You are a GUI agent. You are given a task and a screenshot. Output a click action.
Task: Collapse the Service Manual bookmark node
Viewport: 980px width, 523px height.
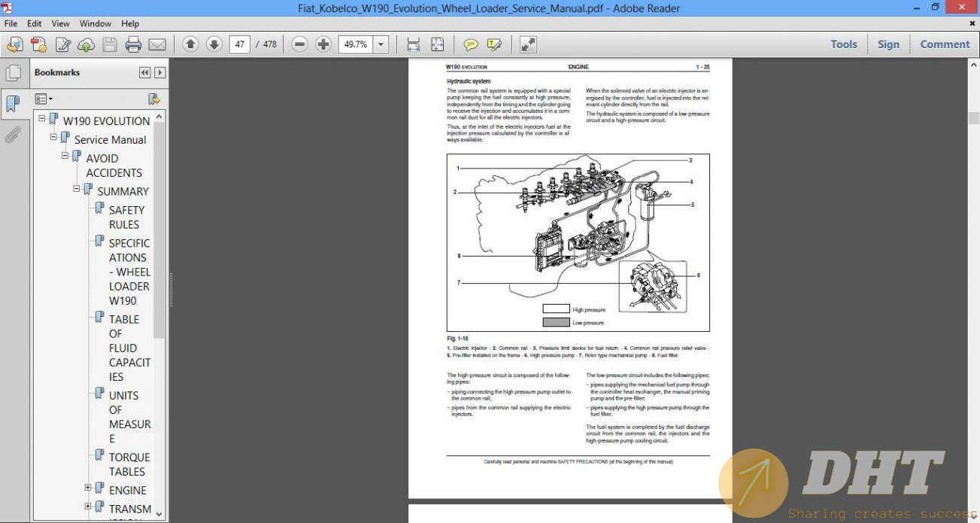(54, 137)
